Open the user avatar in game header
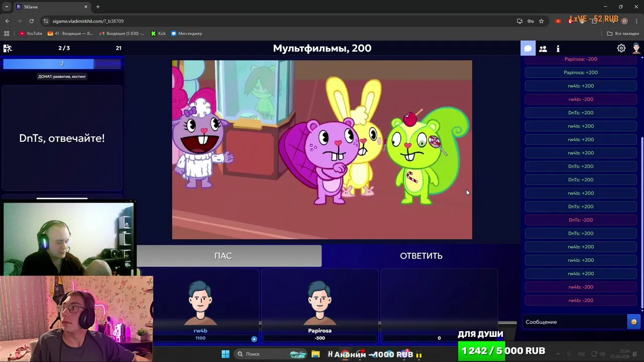644x362 pixels. pos(636,48)
